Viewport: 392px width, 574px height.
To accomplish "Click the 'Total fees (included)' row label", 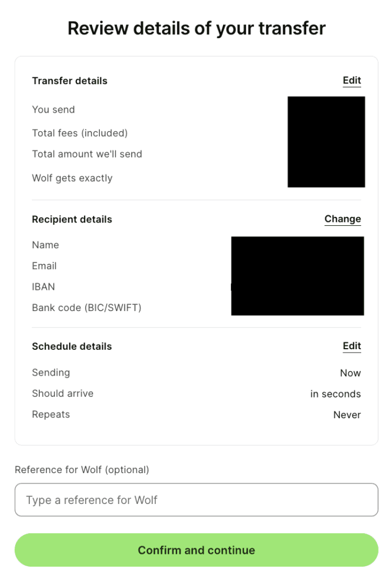I will pyautogui.click(x=80, y=133).
